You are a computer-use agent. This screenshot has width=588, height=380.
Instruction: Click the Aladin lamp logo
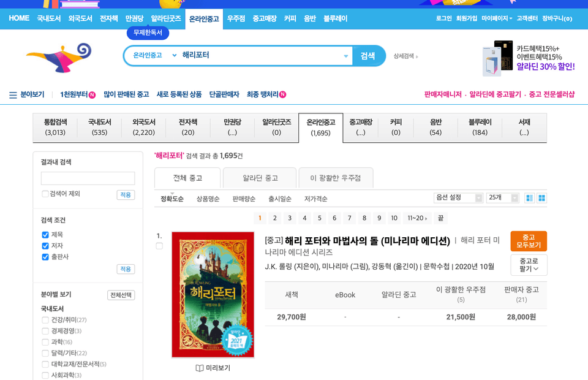(59, 58)
